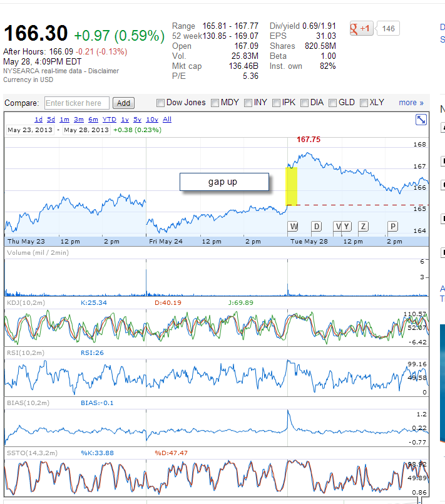
Task: Click the Fri May 24 axis label
Action: (166, 242)
